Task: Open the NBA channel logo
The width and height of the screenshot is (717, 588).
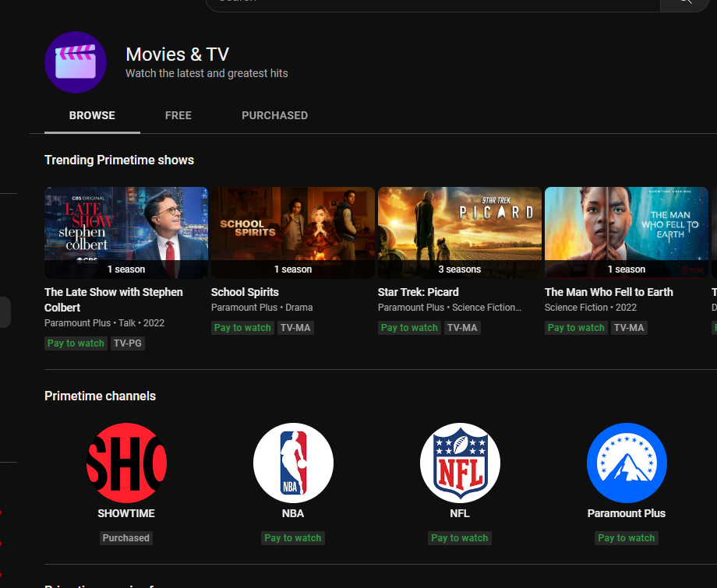Action: (x=293, y=463)
